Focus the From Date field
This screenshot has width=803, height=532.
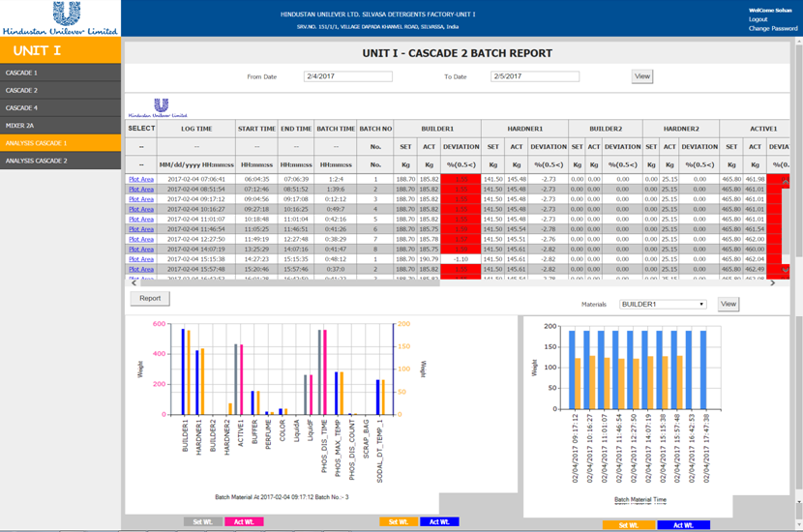(x=348, y=76)
